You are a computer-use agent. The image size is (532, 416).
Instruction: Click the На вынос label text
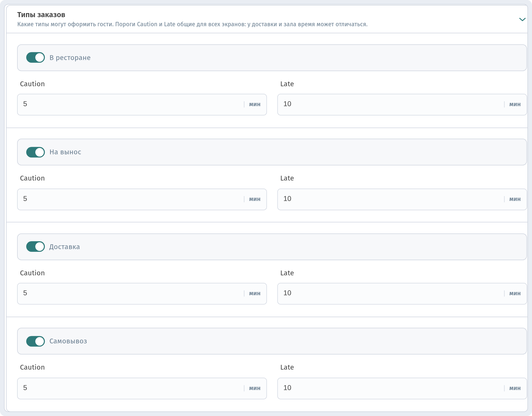(x=65, y=152)
